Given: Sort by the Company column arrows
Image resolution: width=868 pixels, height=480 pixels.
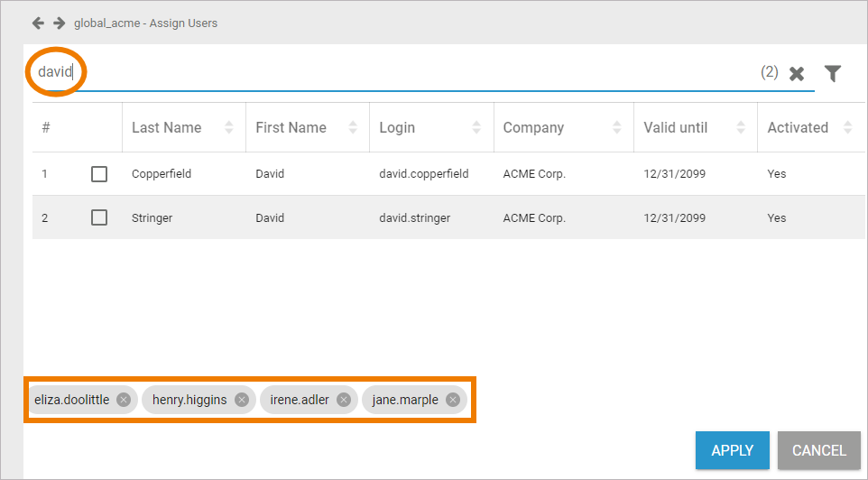Looking at the screenshot, I should pyautogui.click(x=617, y=127).
